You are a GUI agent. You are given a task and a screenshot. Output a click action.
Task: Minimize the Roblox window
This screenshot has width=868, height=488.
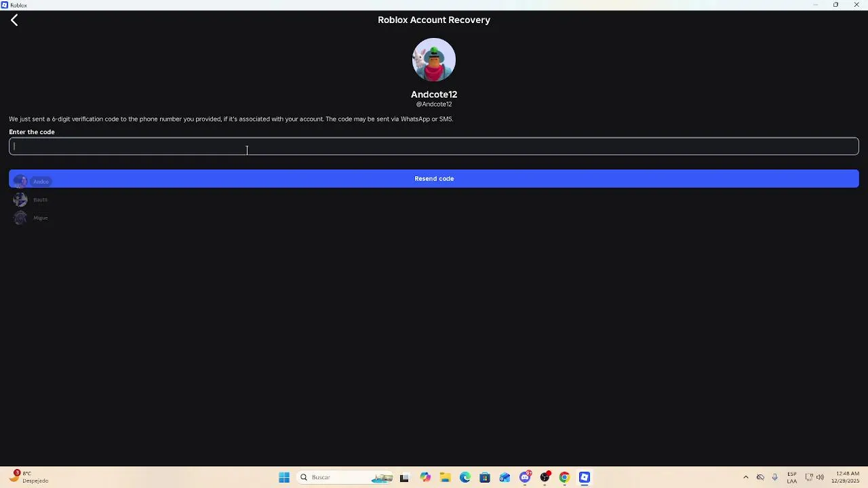pyautogui.click(x=816, y=5)
